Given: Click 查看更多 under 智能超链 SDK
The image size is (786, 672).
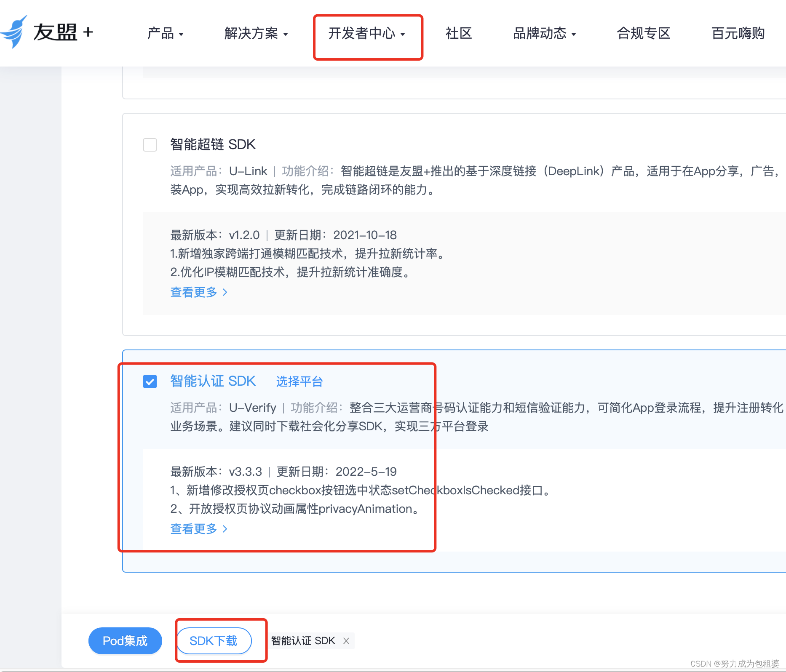Looking at the screenshot, I should 194,292.
